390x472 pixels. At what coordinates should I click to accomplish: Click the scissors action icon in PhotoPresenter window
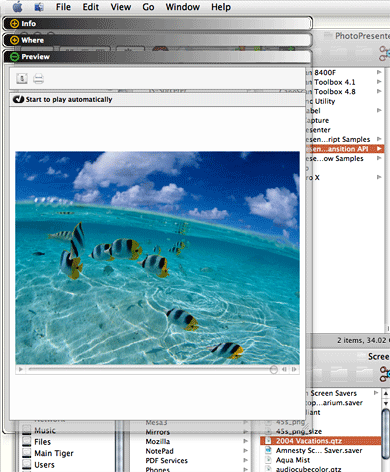tap(384, 53)
